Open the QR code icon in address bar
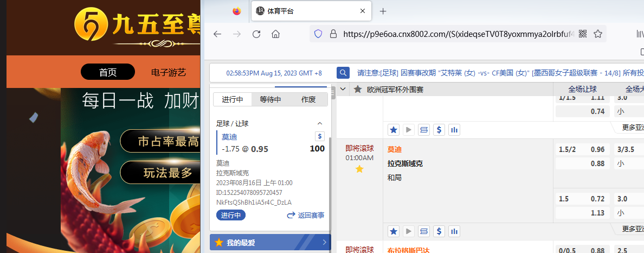Viewport: 644px width, 253px height. [x=583, y=34]
